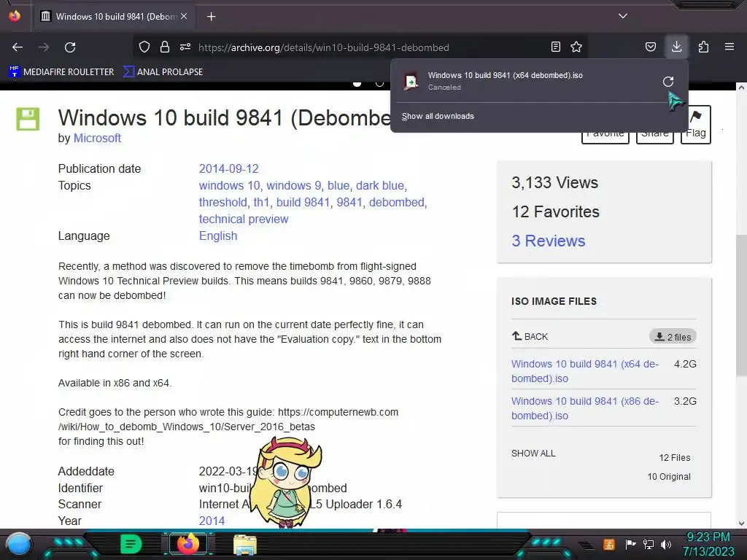Open the second bookmark in bookmarks toolbar

pos(163,72)
